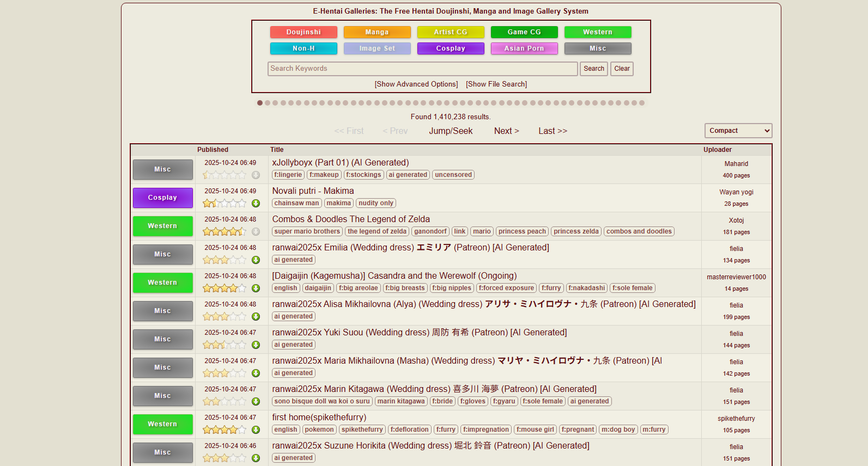This screenshot has height=466, width=868.
Task: Toggle the Manga category filter
Action: click(377, 32)
